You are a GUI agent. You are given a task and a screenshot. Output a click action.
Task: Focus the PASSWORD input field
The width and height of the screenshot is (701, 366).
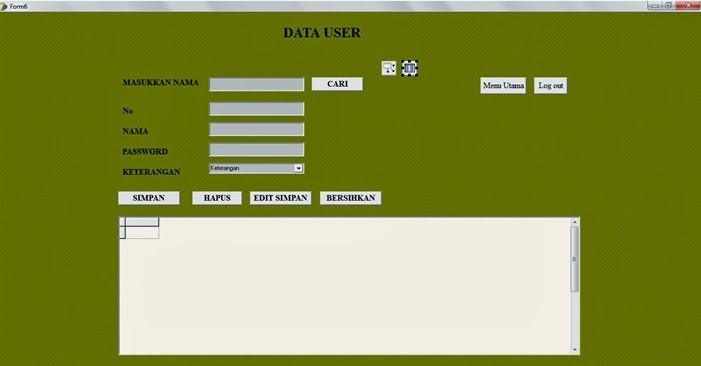coord(257,150)
